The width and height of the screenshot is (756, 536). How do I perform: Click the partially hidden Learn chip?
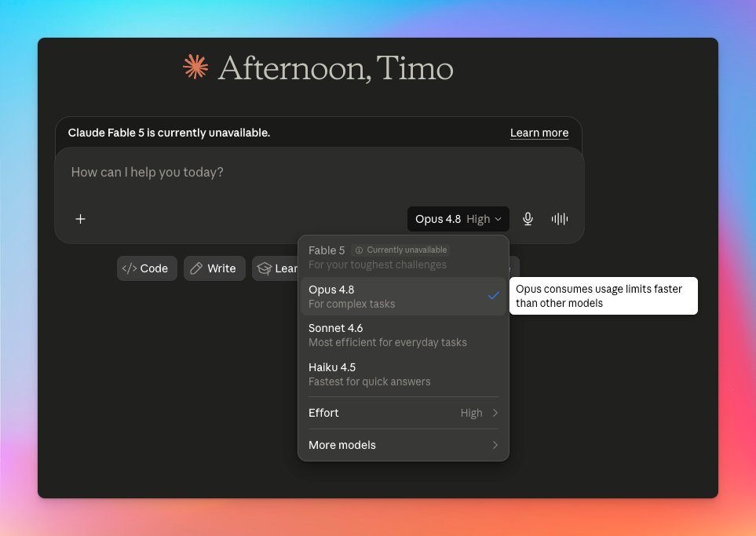point(276,268)
